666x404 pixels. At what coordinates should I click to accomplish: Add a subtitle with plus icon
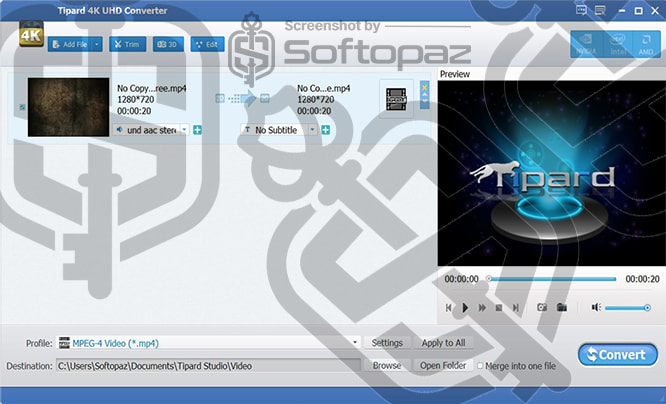tap(326, 130)
